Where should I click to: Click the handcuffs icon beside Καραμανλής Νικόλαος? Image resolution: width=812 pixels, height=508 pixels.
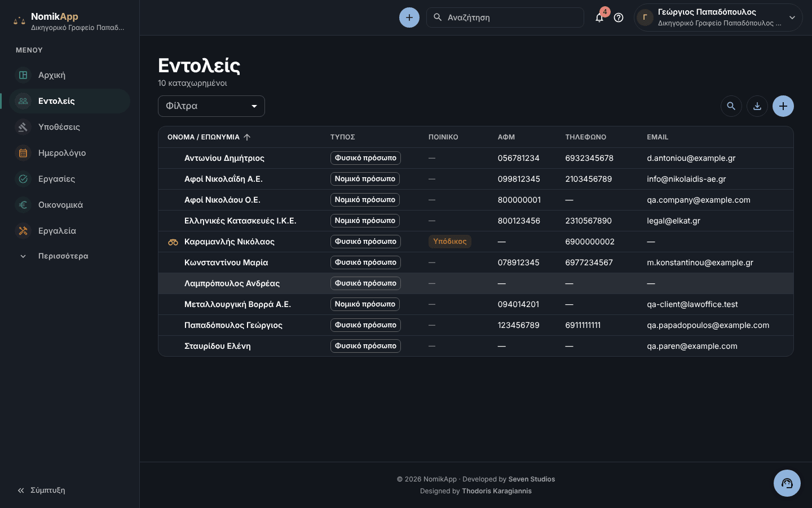(x=173, y=242)
